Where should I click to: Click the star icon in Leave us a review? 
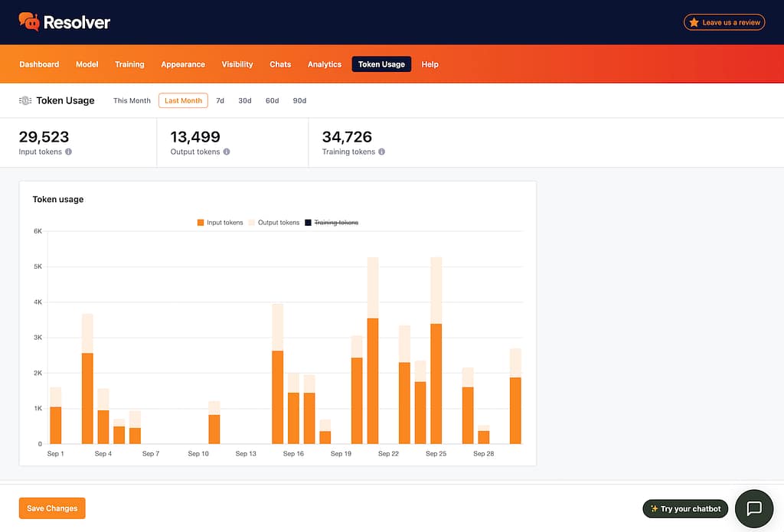(694, 22)
